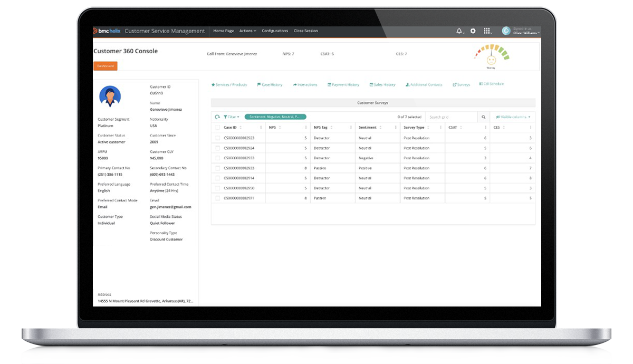Click the refresh icon in the survey grid

click(x=217, y=117)
